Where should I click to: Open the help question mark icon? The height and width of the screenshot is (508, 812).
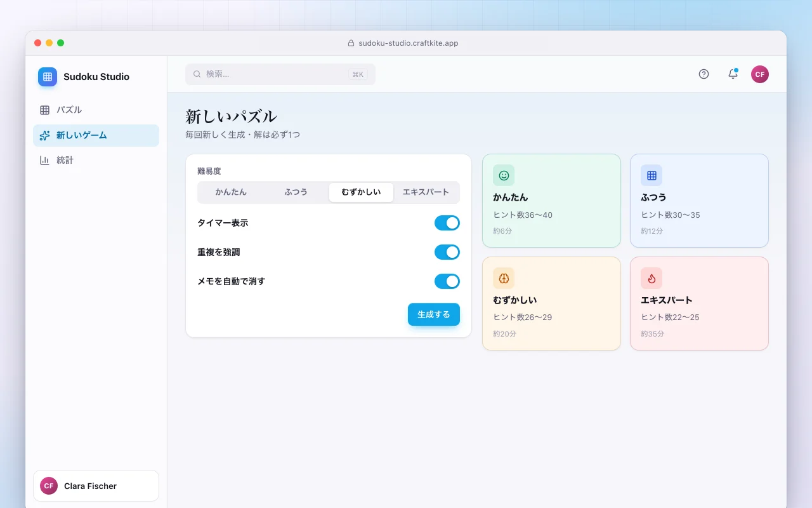(704, 74)
